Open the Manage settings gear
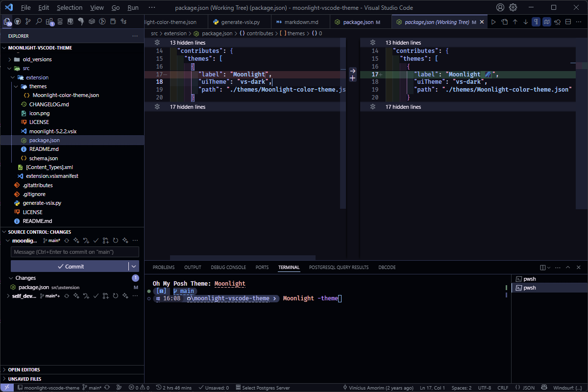The image size is (588, 392). tap(513, 7)
